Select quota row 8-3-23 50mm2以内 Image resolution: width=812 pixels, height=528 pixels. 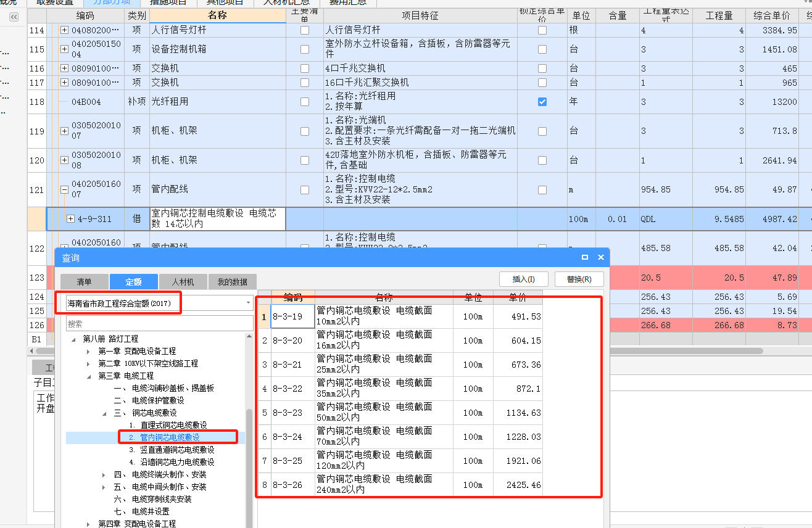coord(400,413)
